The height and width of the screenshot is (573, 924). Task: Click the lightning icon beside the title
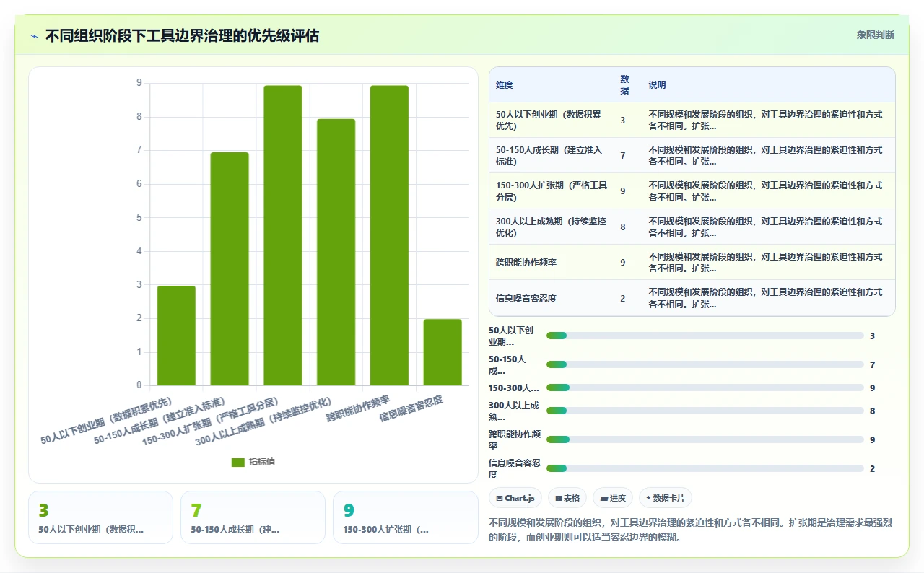point(35,36)
